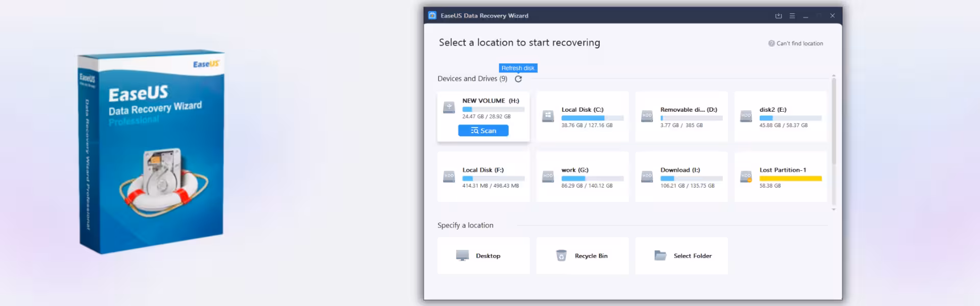Click the Download (I:) label
Screen dimensions: 980x306
(x=680, y=170)
